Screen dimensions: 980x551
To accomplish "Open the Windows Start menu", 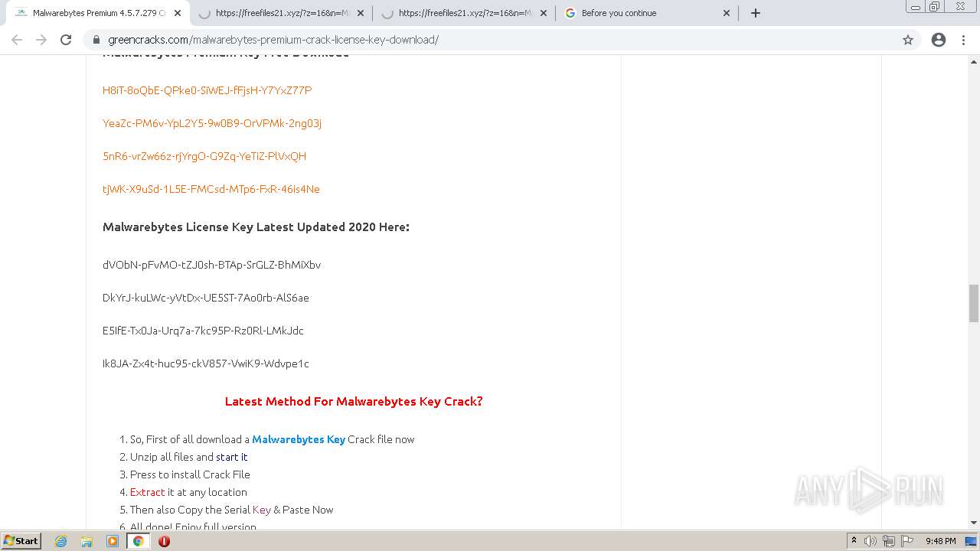I will point(21,540).
